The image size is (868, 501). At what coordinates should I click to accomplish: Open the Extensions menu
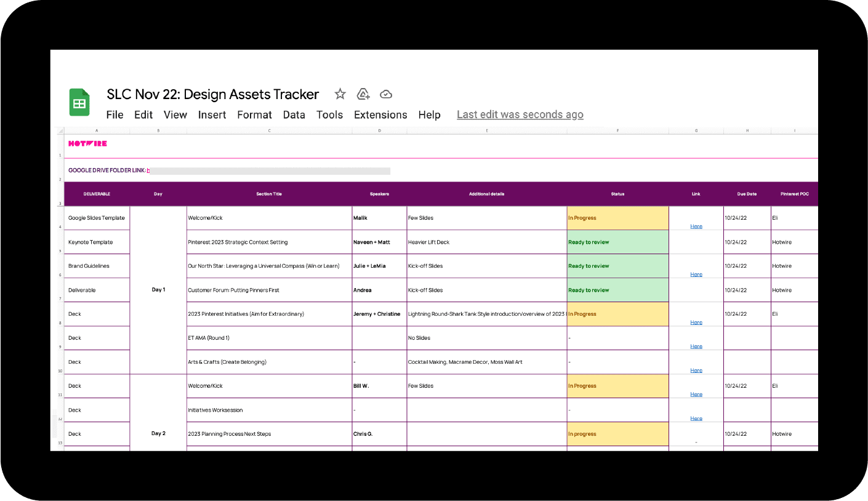pyautogui.click(x=380, y=114)
